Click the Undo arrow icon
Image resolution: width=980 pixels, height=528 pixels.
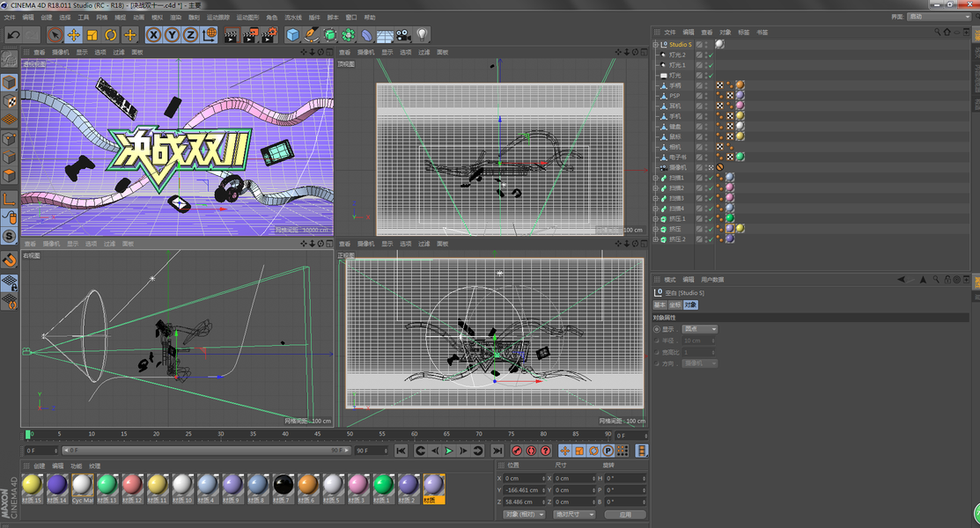[x=13, y=35]
